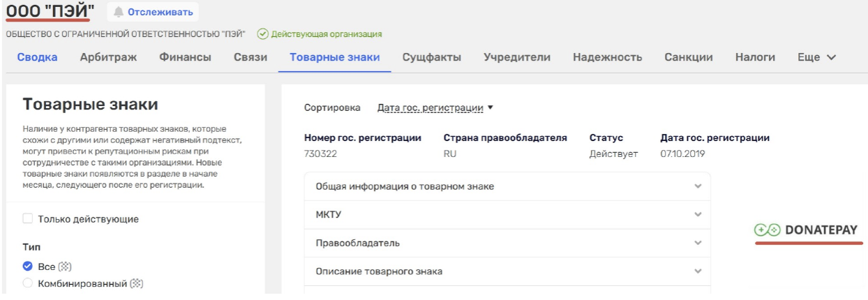The width and height of the screenshot is (868, 300).
Task: Expand the МКТУ section
Action: (507, 215)
